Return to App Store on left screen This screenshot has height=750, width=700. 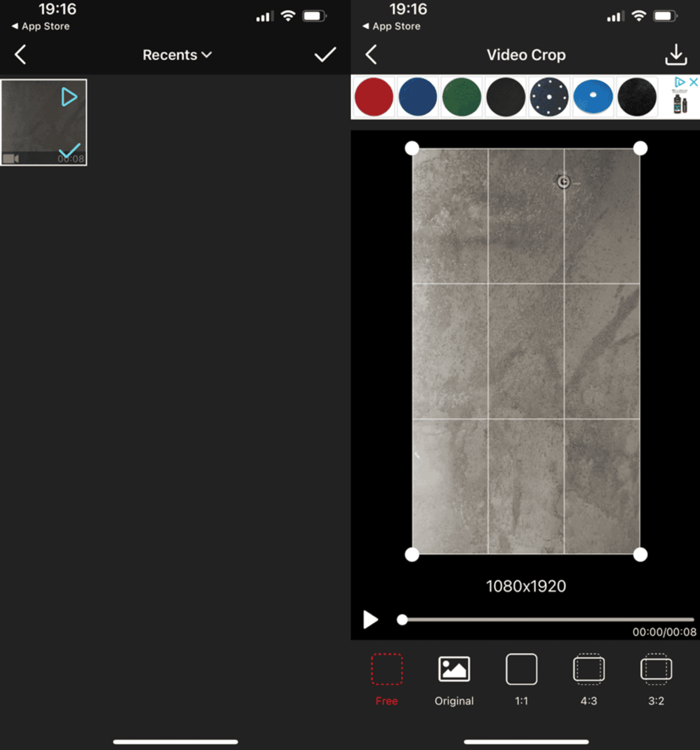pos(40,26)
